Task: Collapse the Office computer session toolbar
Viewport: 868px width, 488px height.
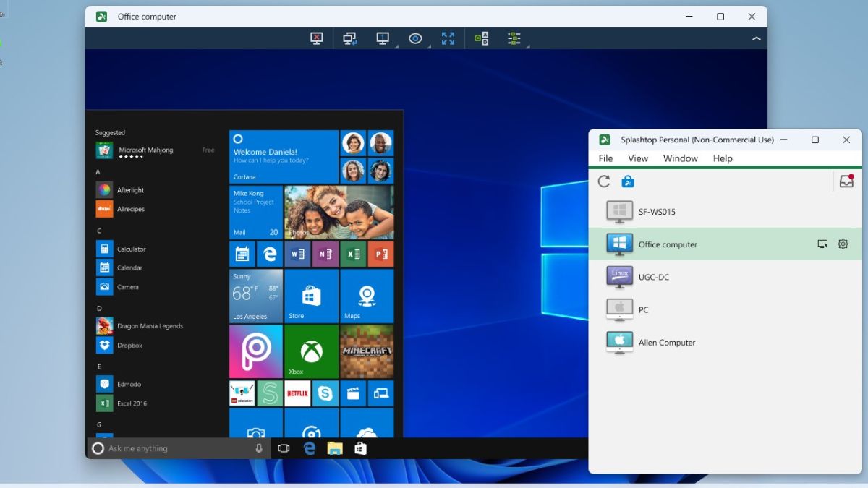Action: 757,38
